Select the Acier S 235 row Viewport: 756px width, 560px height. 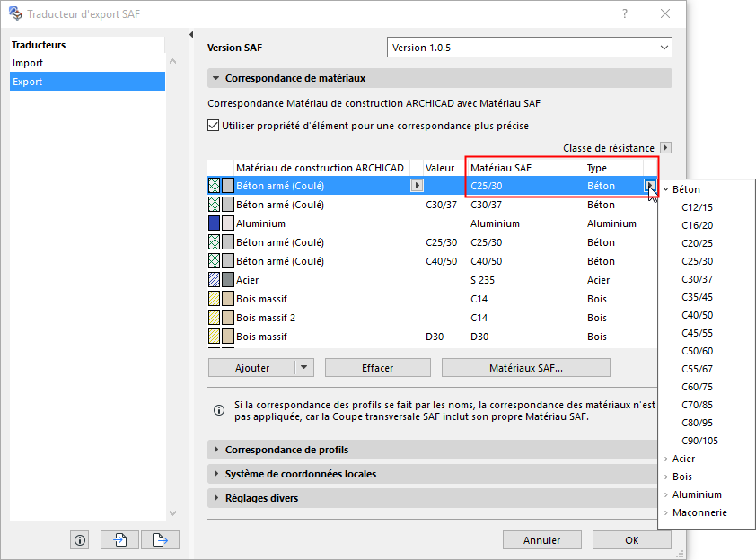click(432, 280)
